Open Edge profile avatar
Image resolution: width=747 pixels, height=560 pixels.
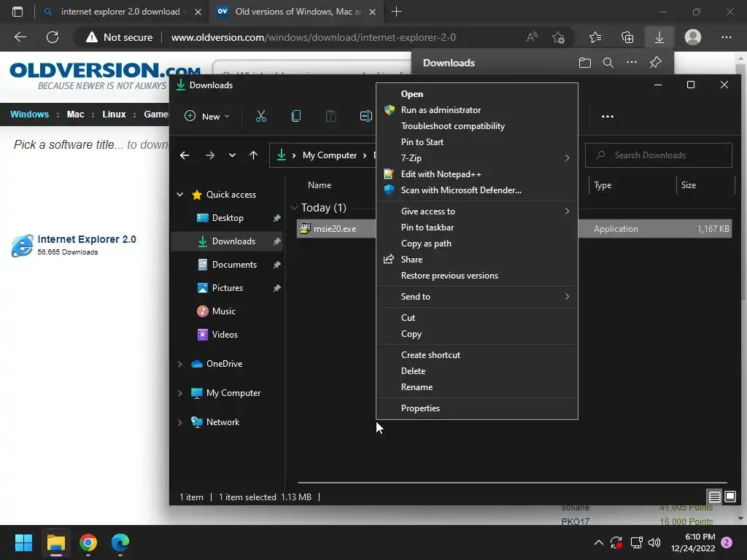[x=693, y=37]
